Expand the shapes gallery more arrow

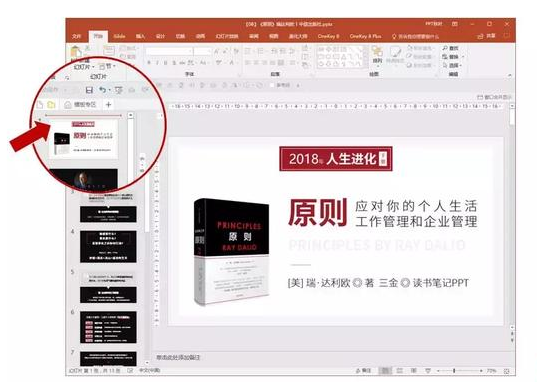point(366,64)
